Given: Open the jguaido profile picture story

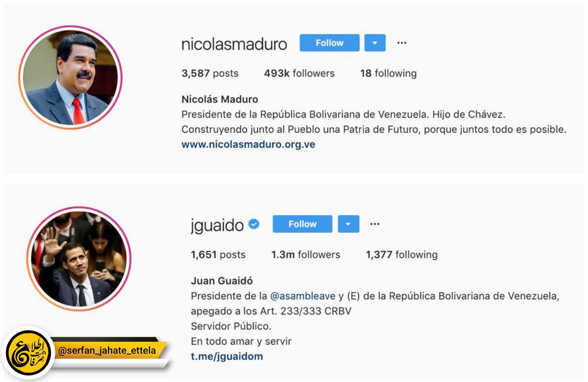Looking at the screenshot, I should click(x=79, y=258).
